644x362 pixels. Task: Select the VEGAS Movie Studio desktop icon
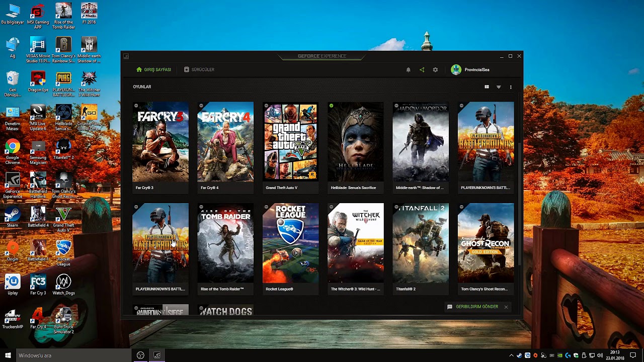click(x=38, y=50)
